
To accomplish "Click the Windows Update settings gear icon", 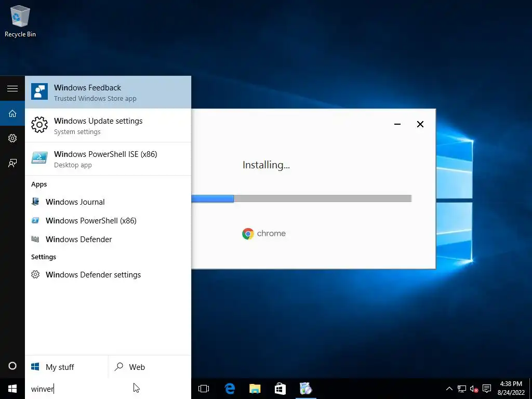I will tap(39, 125).
